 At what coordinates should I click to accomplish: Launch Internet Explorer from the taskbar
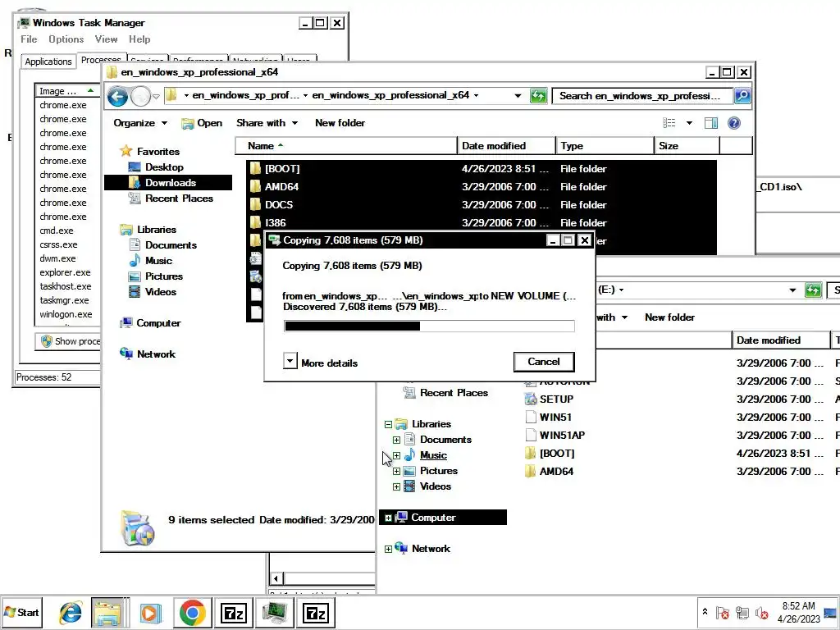[x=71, y=613]
